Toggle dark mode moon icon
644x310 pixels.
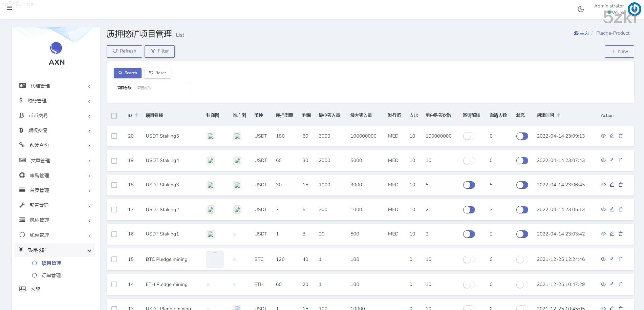(581, 9)
